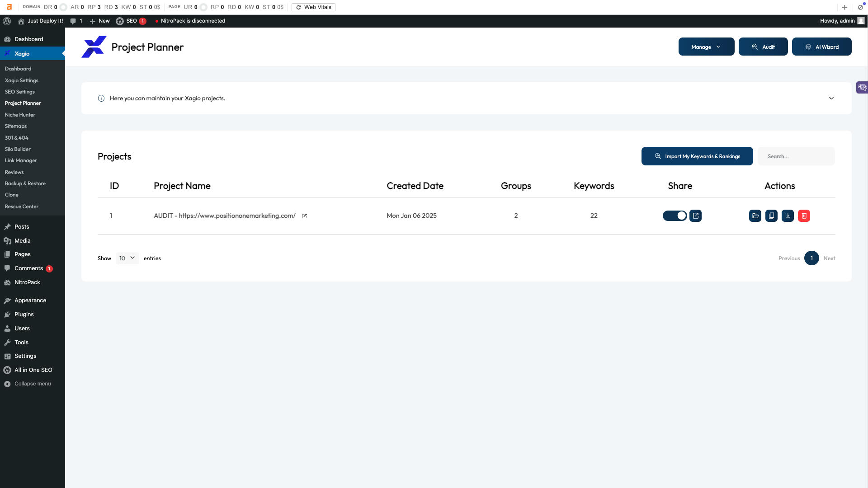This screenshot has height=488, width=868.
Task: Click Import My Keywords & Rankings button
Action: [697, 156]
